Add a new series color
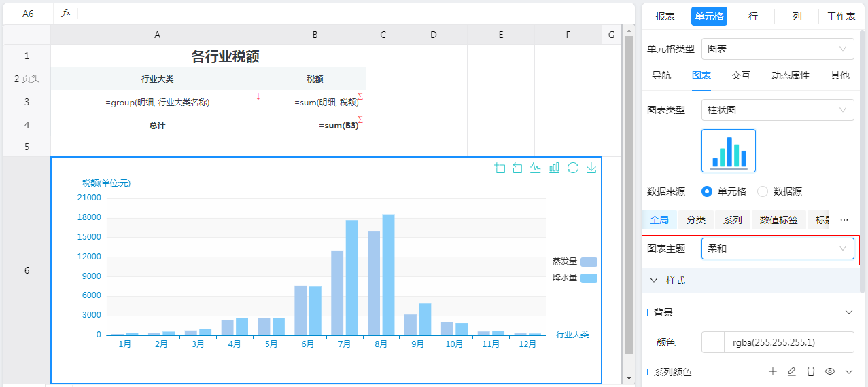The width and height of the screenshot is (868, 387). tap(772, 371)
